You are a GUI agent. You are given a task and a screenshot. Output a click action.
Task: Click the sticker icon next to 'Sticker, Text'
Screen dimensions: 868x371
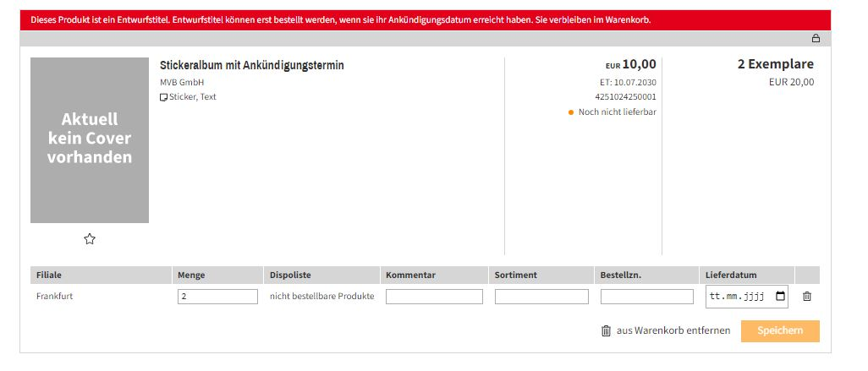[164, 97]
